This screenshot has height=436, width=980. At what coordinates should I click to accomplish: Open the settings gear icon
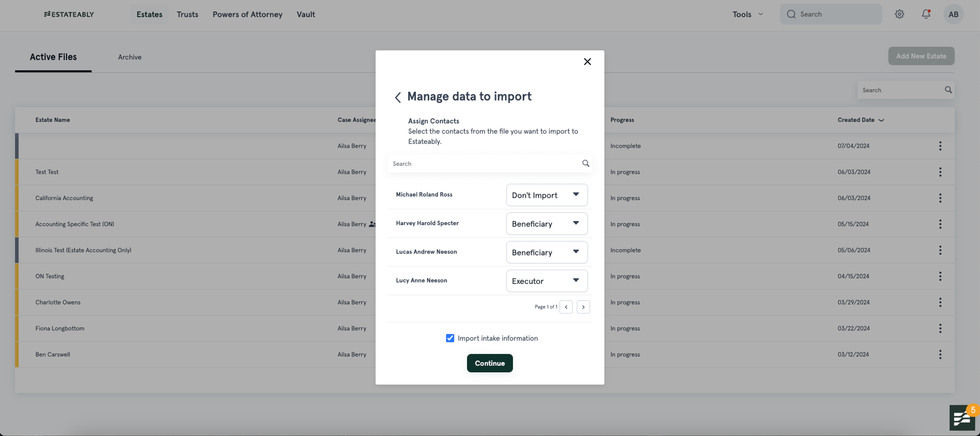pyautogui.click(x=899, y=14)
